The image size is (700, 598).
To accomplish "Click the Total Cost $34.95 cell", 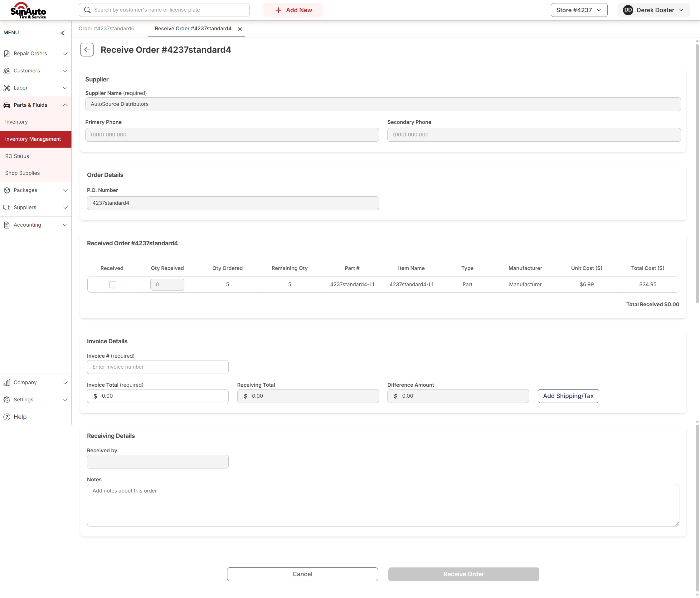I will click(648, 285).
